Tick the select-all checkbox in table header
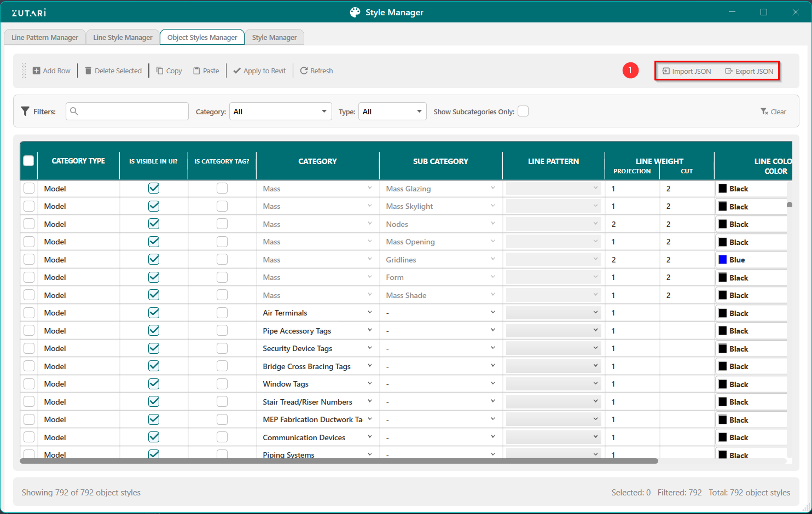 coord(28,161)
